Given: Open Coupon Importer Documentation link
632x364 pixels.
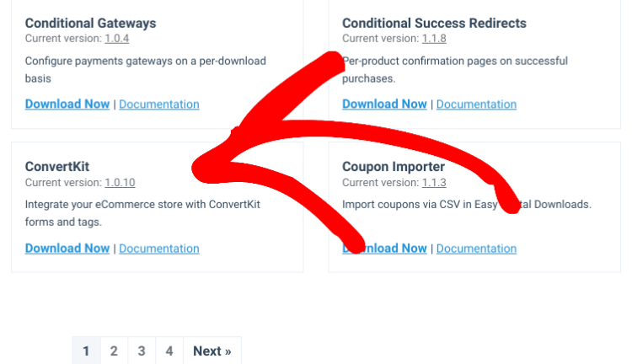Looking at the screenshot, I should pyautogui.click(x=476, y=249).
